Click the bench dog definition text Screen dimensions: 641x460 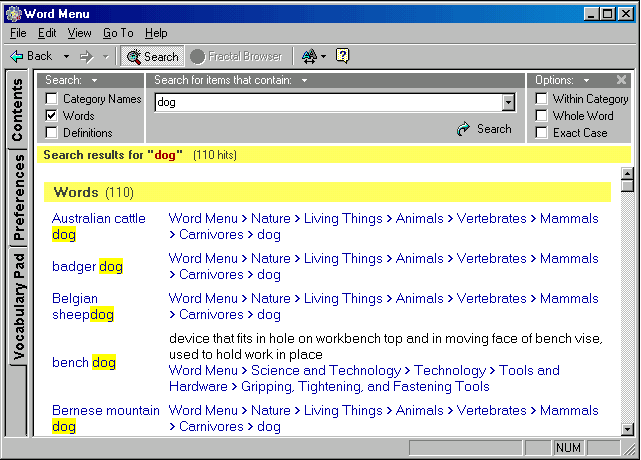coord(385,346)
